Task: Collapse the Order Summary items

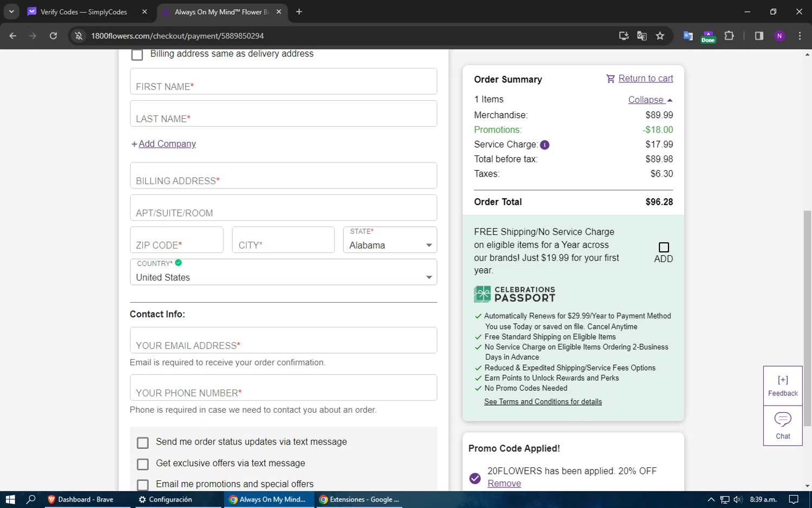Action: coord(650,100)
